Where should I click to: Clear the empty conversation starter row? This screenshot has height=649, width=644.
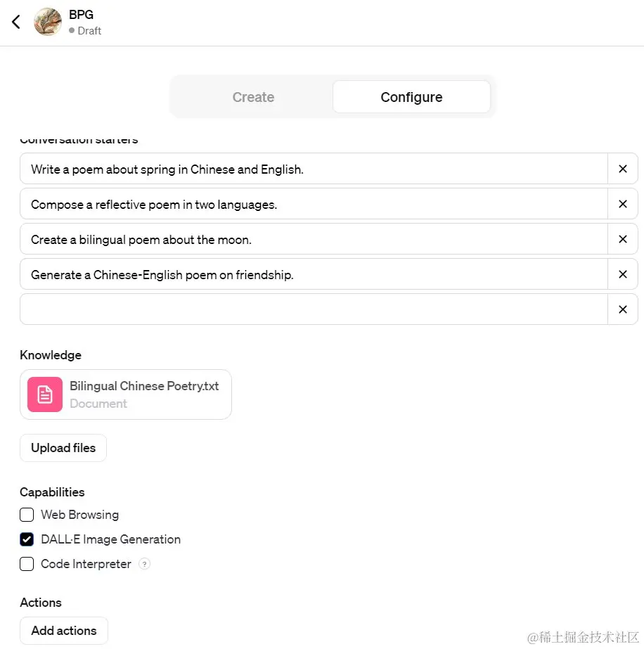[x=622, y=309]
